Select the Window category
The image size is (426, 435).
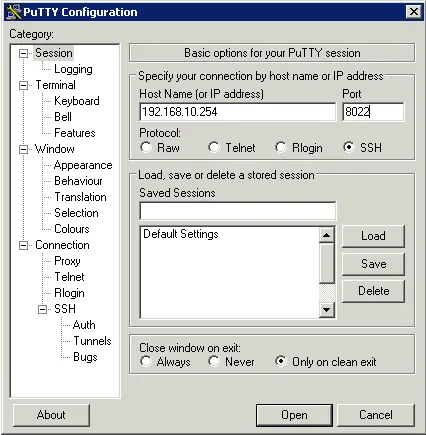[55, 149]
